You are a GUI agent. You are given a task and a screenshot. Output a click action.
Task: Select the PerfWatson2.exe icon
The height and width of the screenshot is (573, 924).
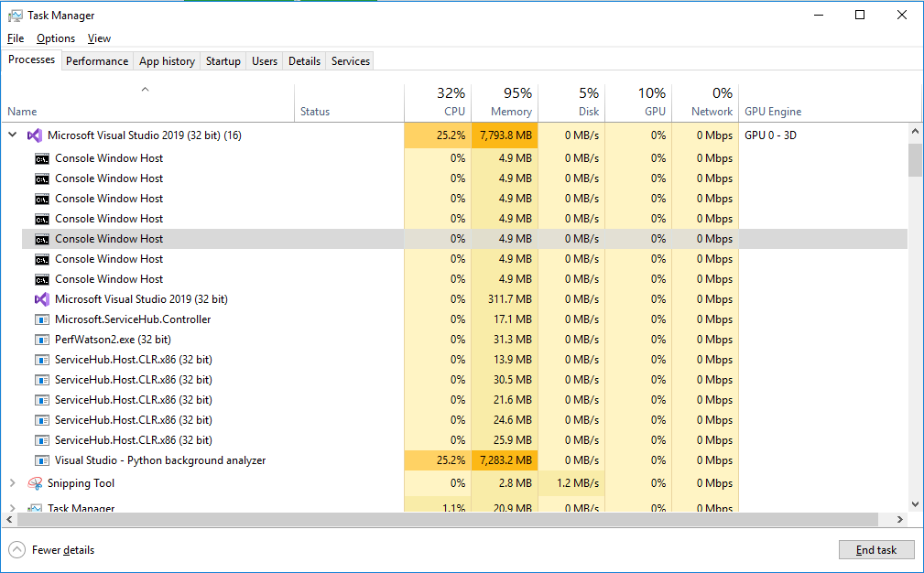[41, 339]
